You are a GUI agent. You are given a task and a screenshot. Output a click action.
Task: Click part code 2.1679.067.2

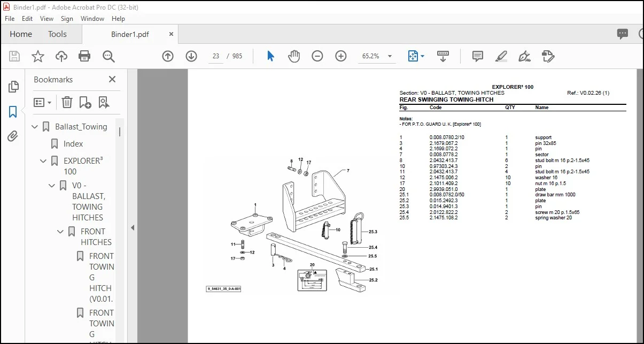(x=444, y=143)
